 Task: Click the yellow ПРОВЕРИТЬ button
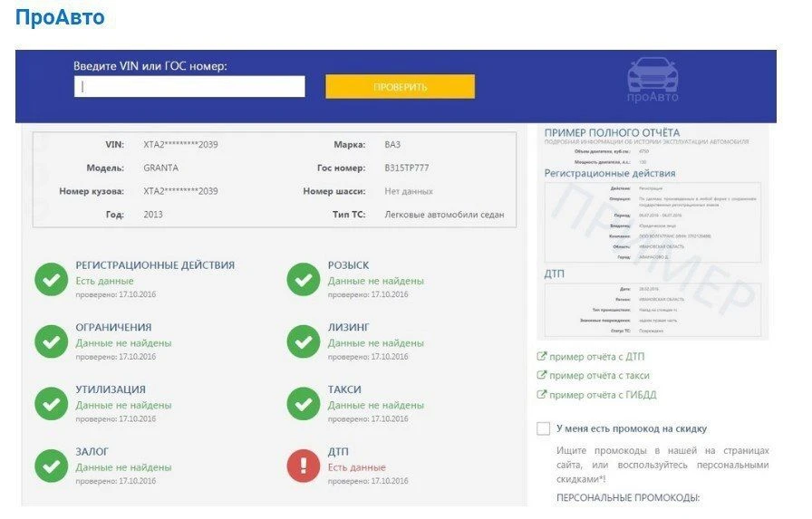[400, 86]
